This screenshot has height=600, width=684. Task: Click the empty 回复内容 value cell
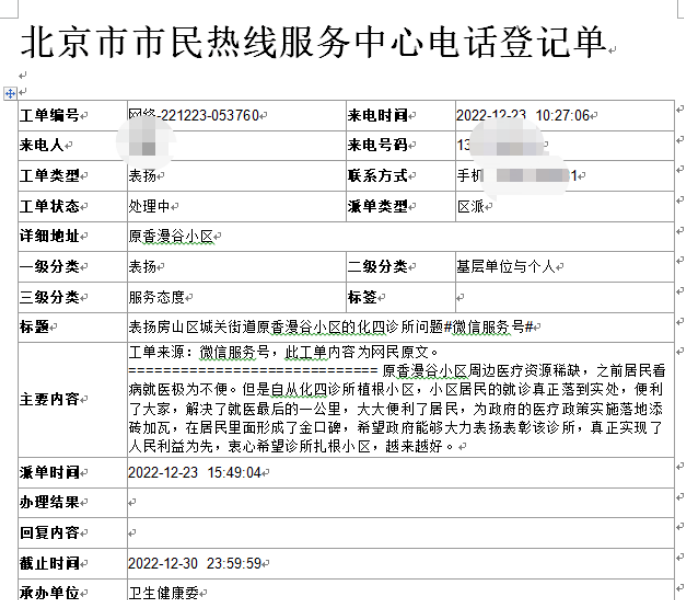(400, 532)
